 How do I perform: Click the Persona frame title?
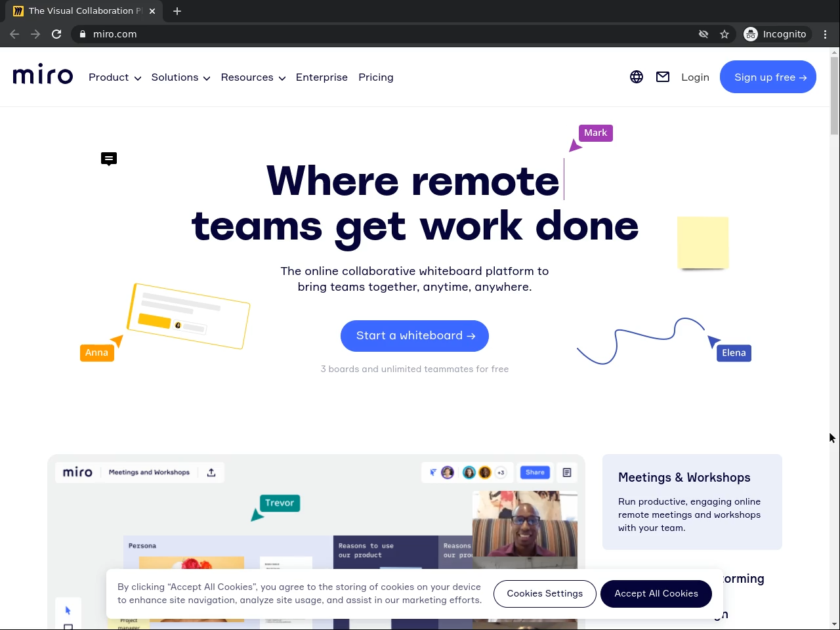(x=142, y=546)
